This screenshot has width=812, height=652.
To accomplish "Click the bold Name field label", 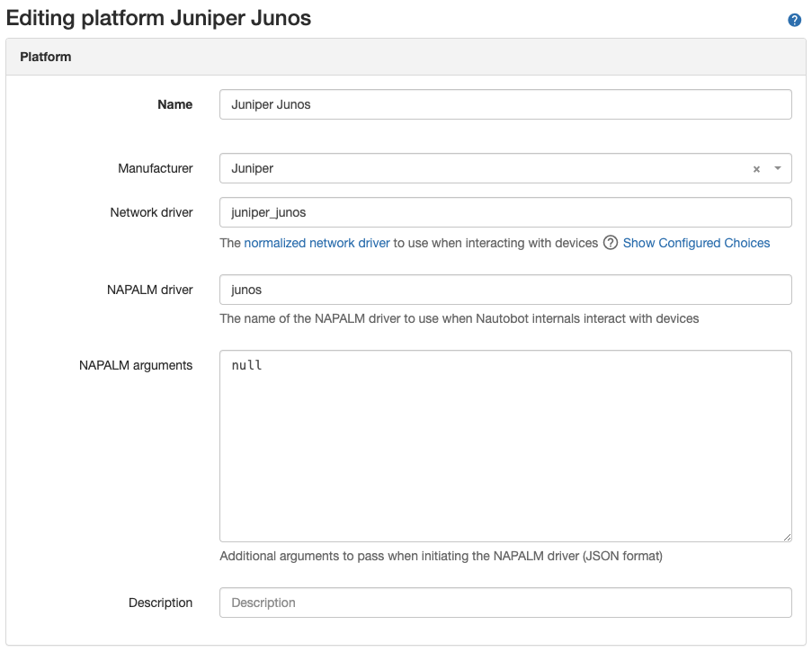I will pos(174,104).
